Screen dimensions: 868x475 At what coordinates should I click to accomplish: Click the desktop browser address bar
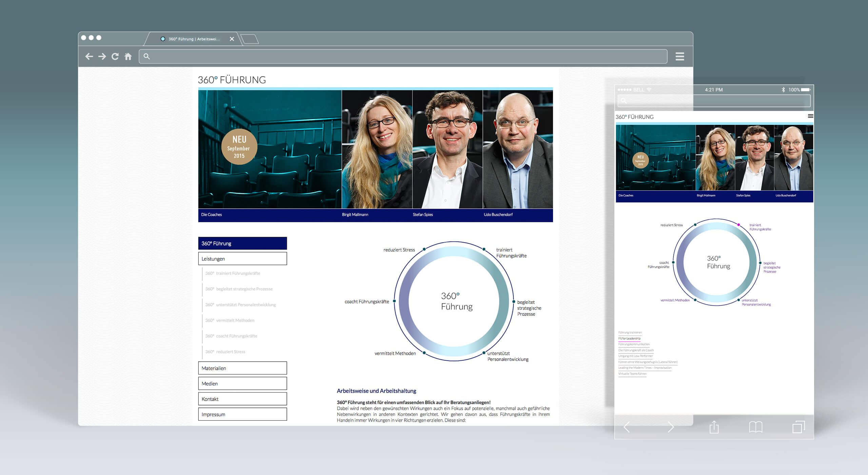[x=403, y=56]
